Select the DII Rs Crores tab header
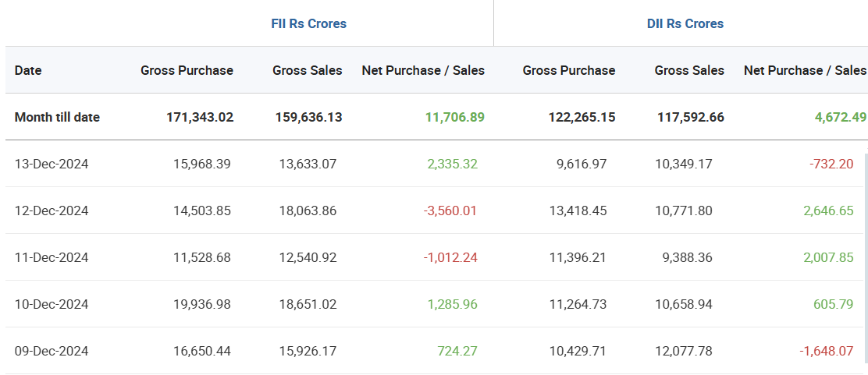This screenshot has height=375, width=868. click(685, 23)
